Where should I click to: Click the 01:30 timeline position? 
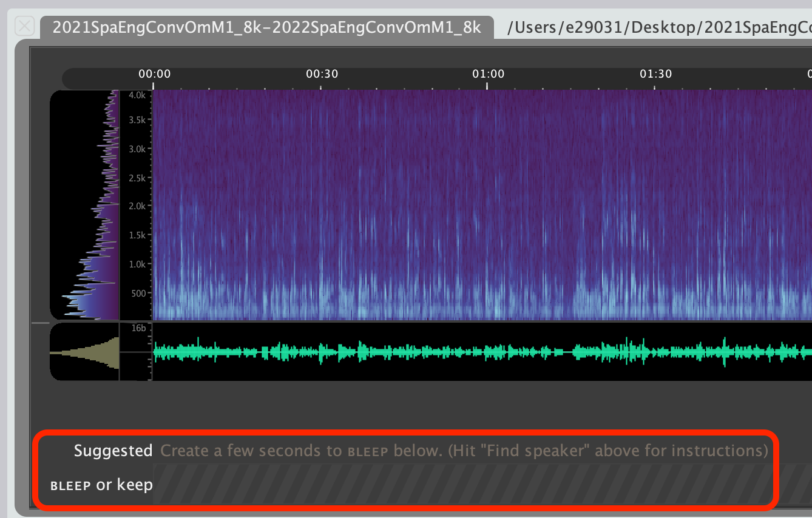pyautogui.click(x=655, y=75)
